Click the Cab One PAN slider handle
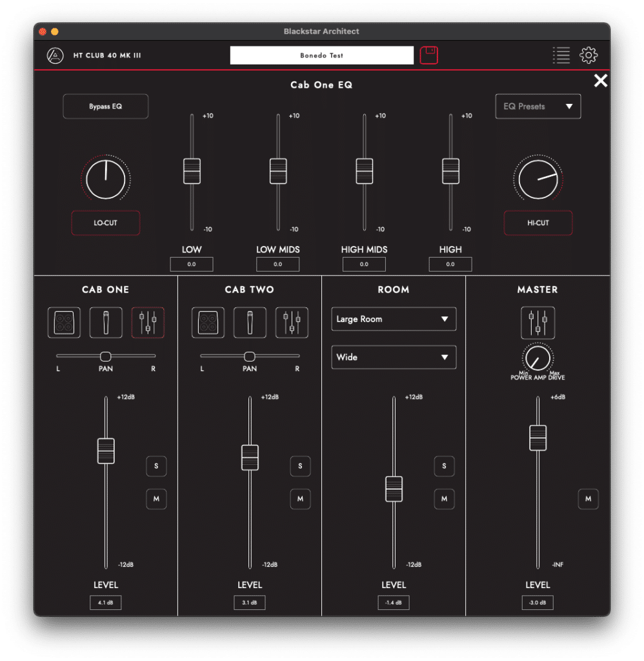Viewport: 644px width, 661px height. [105, 356]
